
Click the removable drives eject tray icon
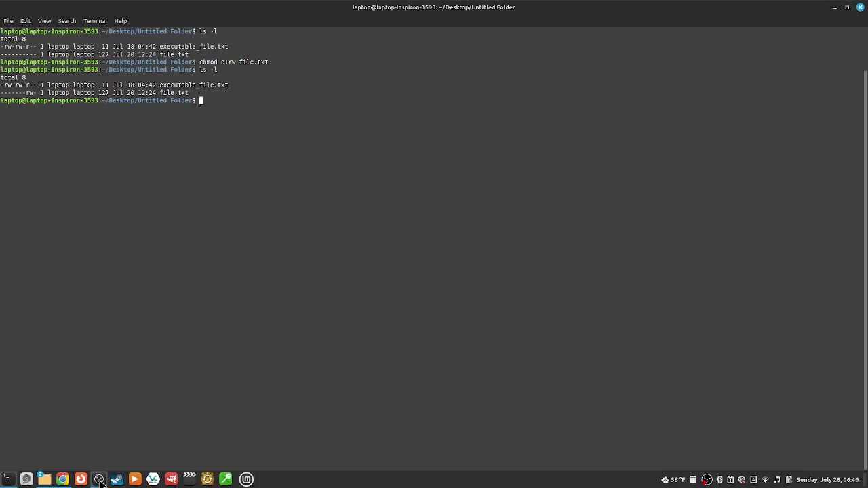753,480
